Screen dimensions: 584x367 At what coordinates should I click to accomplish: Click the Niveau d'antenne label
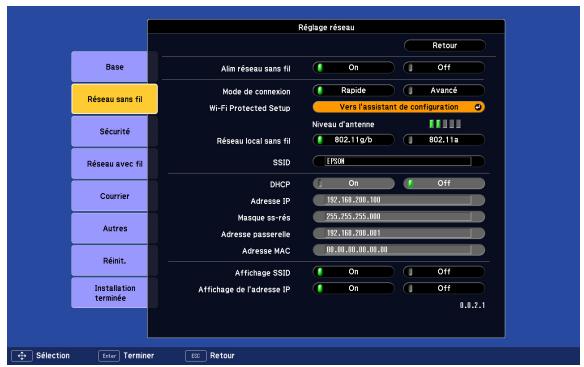click(343, 124)
